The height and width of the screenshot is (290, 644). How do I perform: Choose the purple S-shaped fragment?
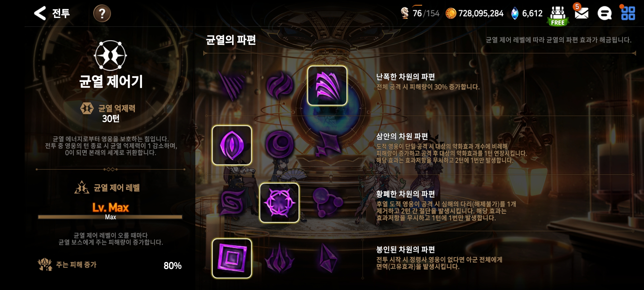click(232, 203)
